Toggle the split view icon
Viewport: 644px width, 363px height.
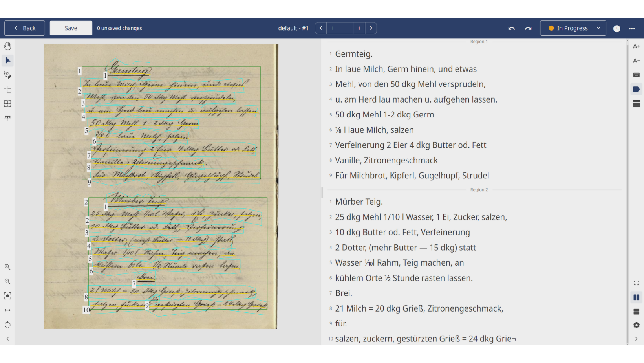click(637, 297)
